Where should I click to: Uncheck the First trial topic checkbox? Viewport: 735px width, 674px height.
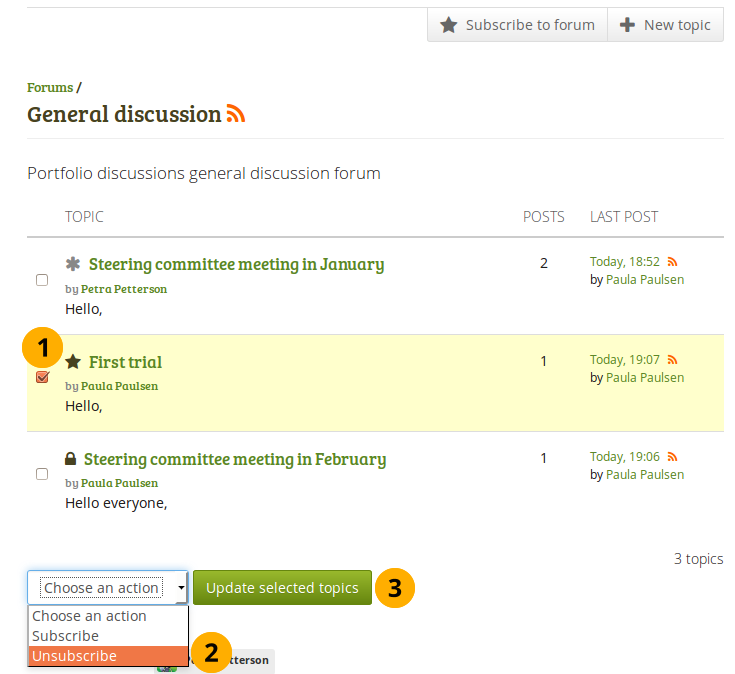42,377
